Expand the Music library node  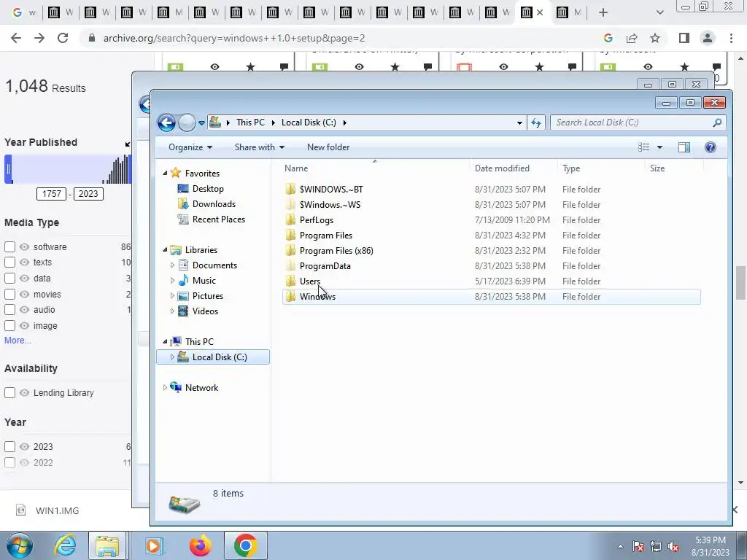(x=172, y=281)
